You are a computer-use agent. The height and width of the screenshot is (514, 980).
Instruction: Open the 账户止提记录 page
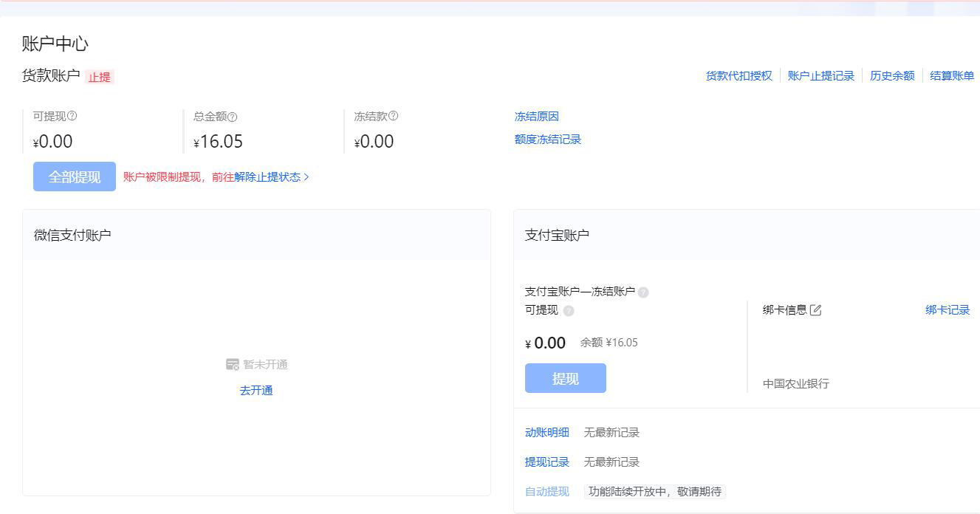coord(821,75)
